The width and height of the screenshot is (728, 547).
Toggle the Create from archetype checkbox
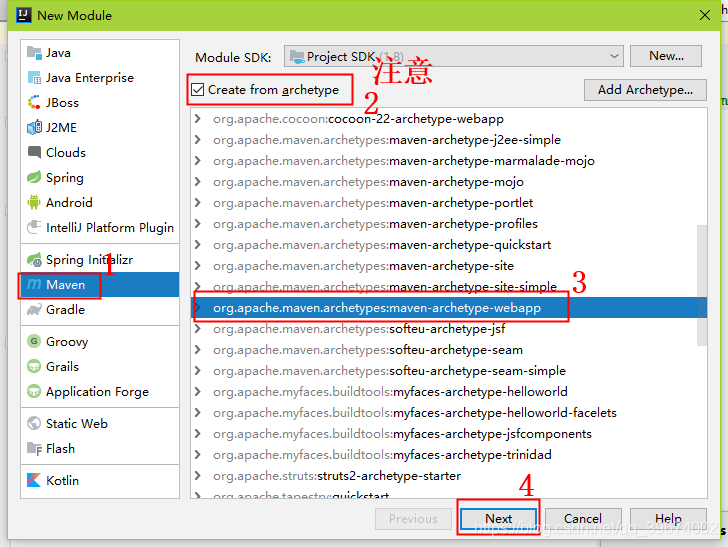[198, 89]
